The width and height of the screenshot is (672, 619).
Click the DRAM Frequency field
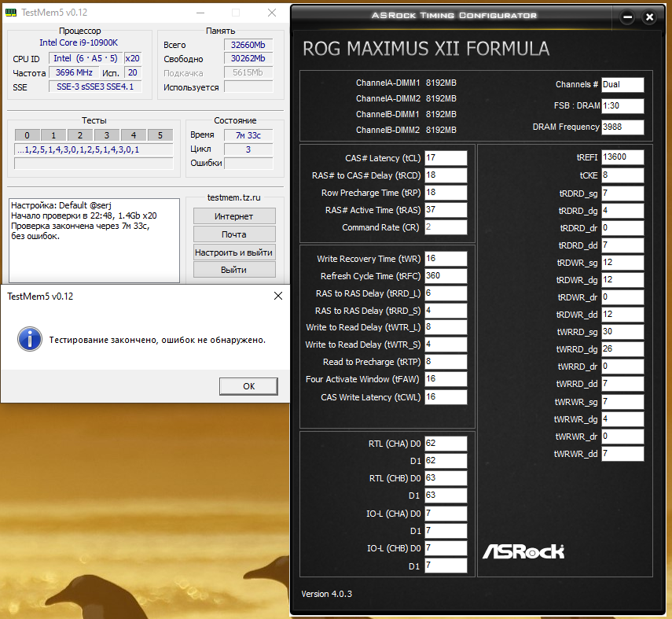pos(622,127)
